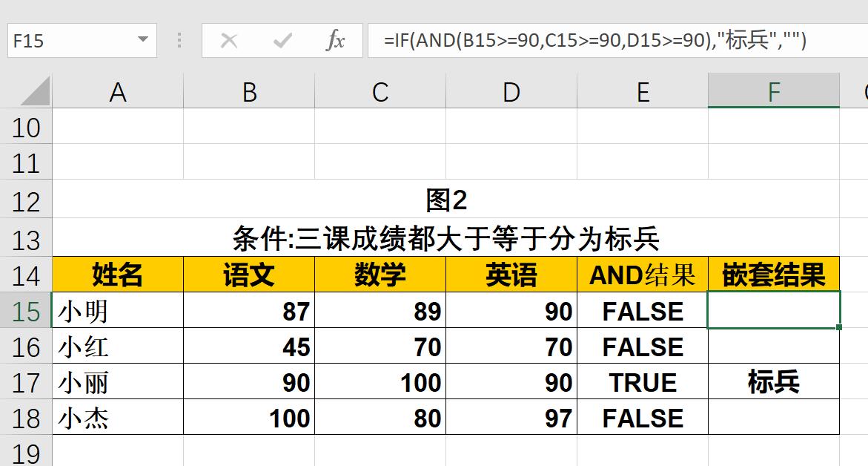Viewport: 868px width, 466px height.
Task: Select 小丽's 英语 score 90
Action: click(511, 381)
